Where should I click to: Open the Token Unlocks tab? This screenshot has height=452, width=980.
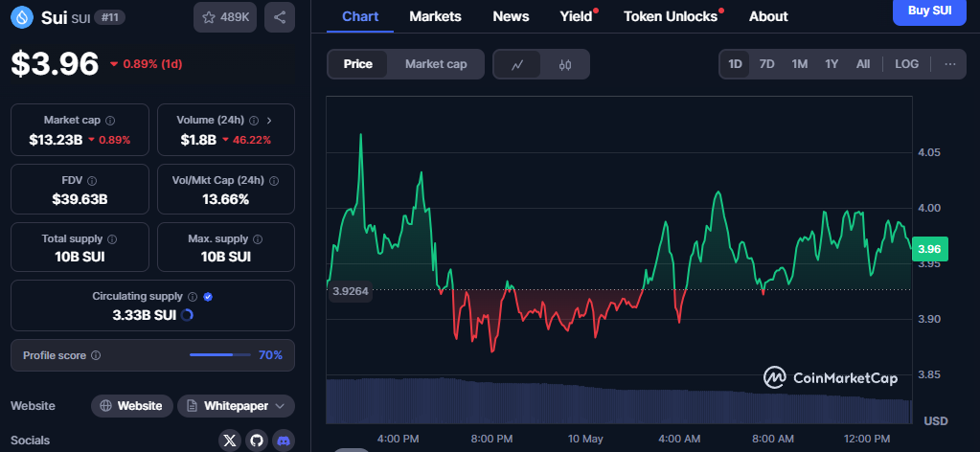[671, 17]
